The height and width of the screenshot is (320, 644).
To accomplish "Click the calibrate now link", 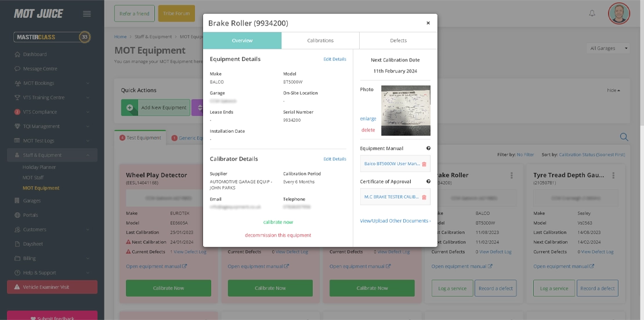I will [278, 222].
